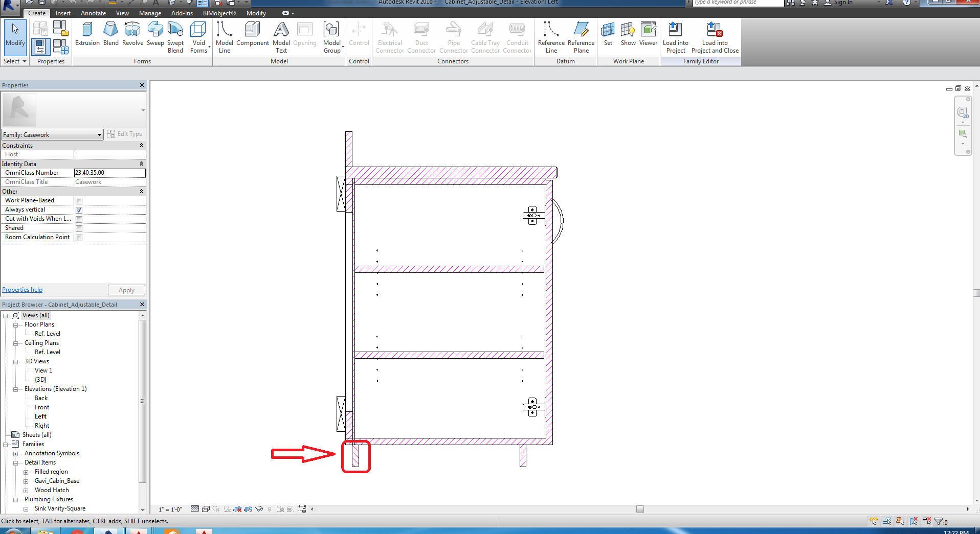Open the Swept Blend tool
Viewport: 980px width, 534px height.
coord(175,36)
